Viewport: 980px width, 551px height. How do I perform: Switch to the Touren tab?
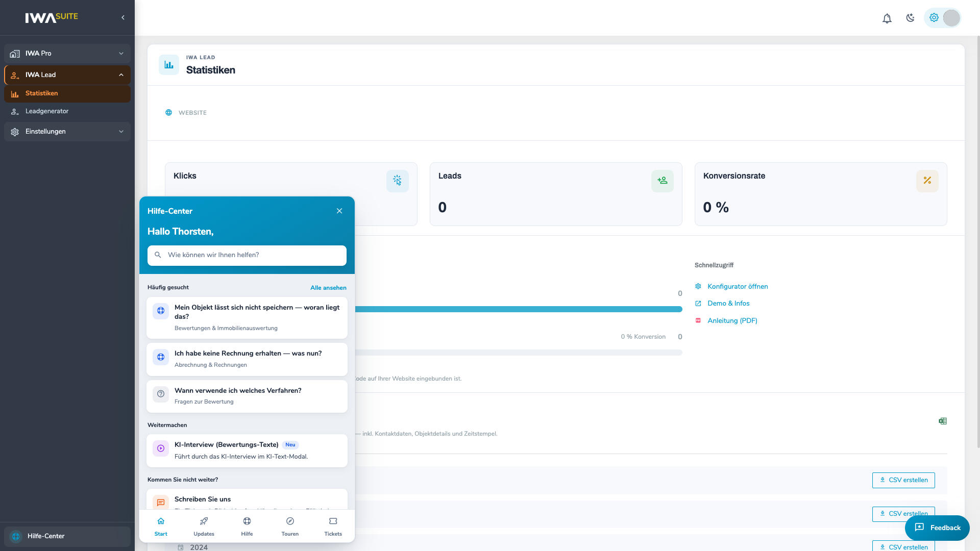(x=290, y=526)
